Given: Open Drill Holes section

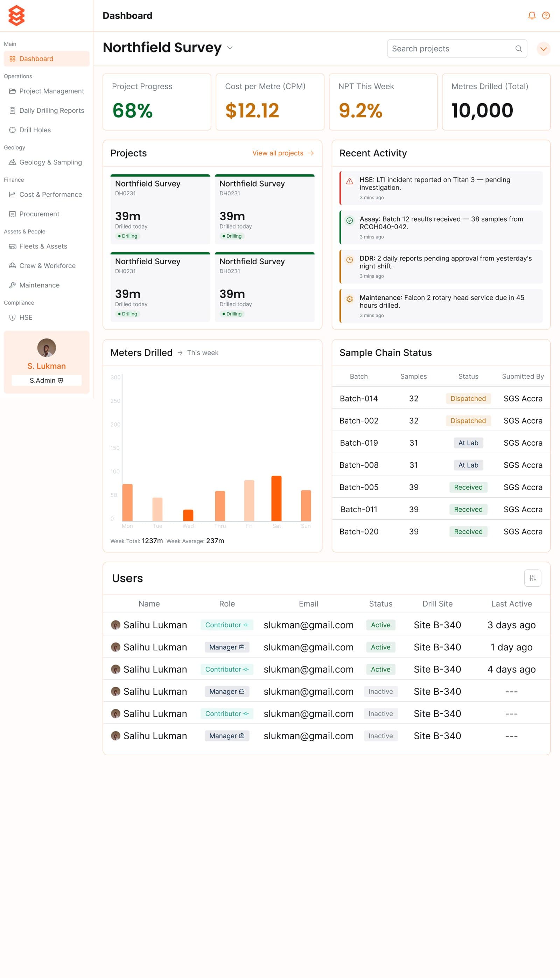Looking at the screenshot, I should (x=47, y=130).
